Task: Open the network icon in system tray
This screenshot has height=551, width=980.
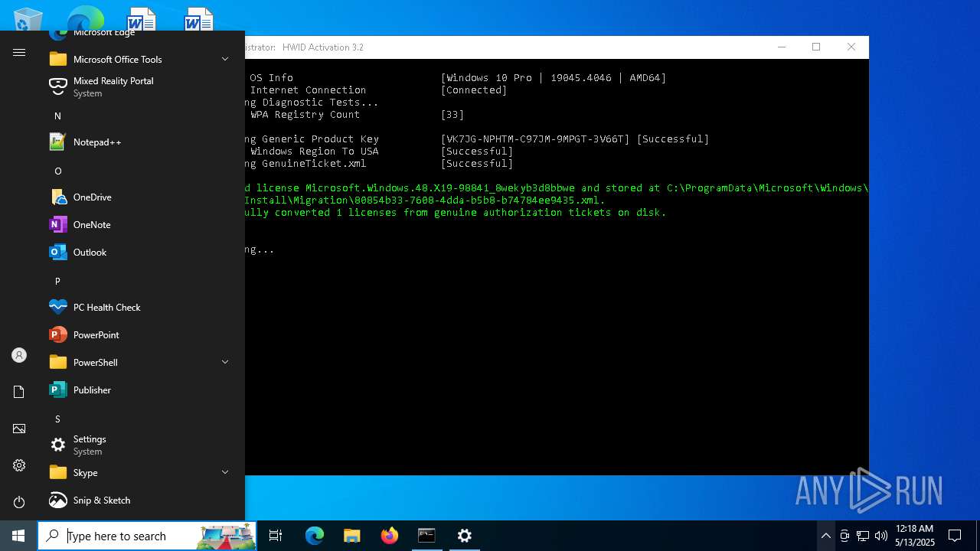Action: 862,536
